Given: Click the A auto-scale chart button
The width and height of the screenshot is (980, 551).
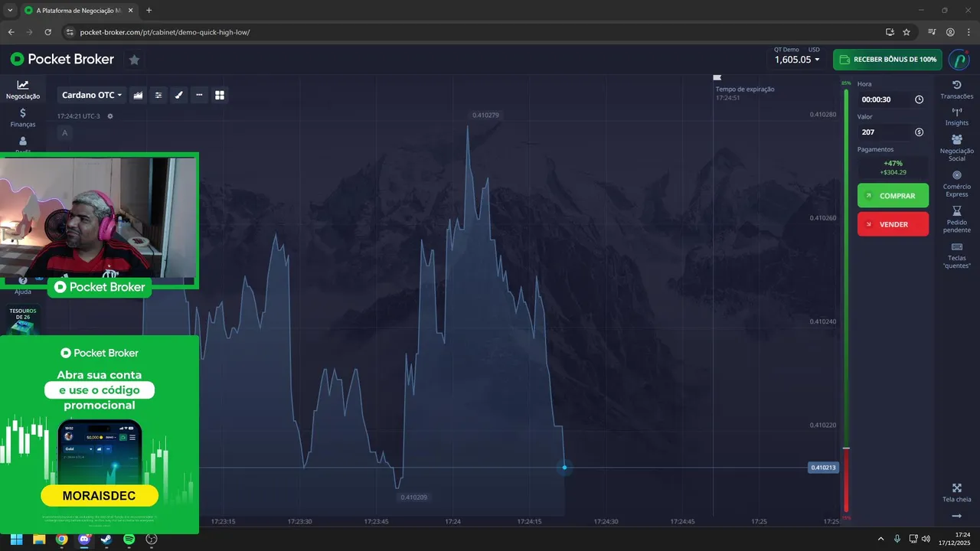Looking at the screenshot, I should pyautogui.click(x=64, y=133).
